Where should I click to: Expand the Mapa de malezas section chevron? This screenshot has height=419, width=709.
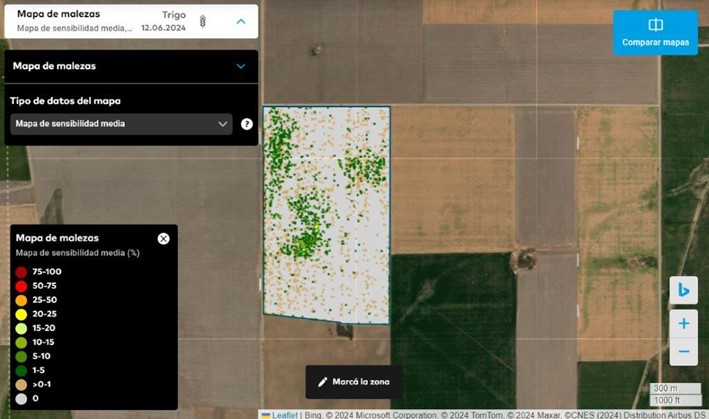[240, 66]
